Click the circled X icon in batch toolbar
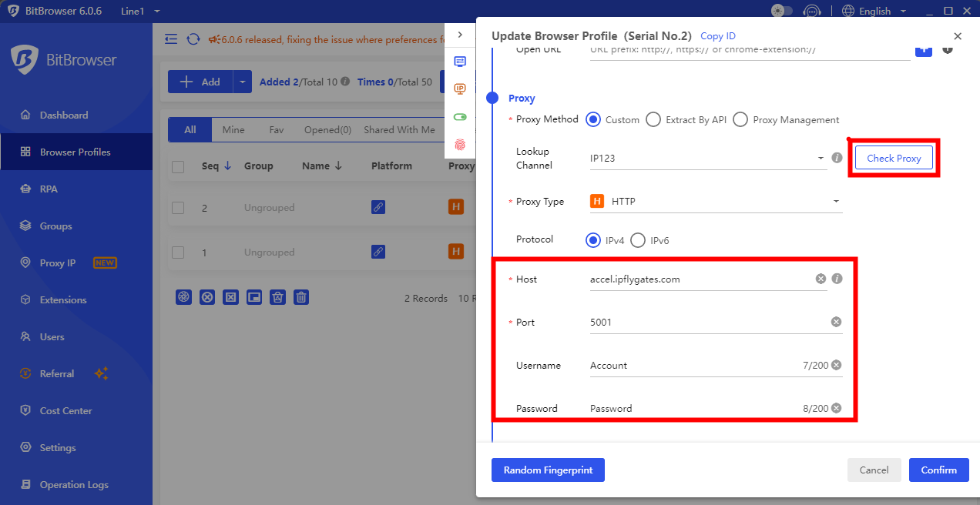Screen dimensions: 980x505 click(x=207, y=297)
